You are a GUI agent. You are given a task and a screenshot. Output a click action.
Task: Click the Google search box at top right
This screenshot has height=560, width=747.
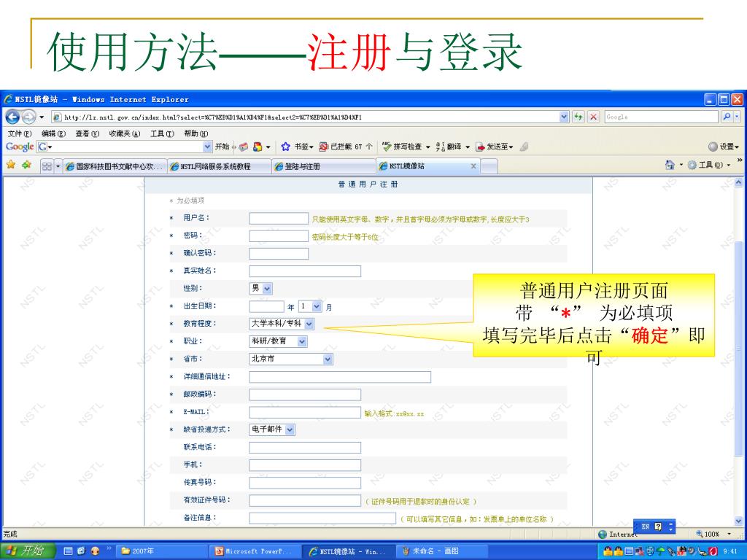tap(661, 117)
